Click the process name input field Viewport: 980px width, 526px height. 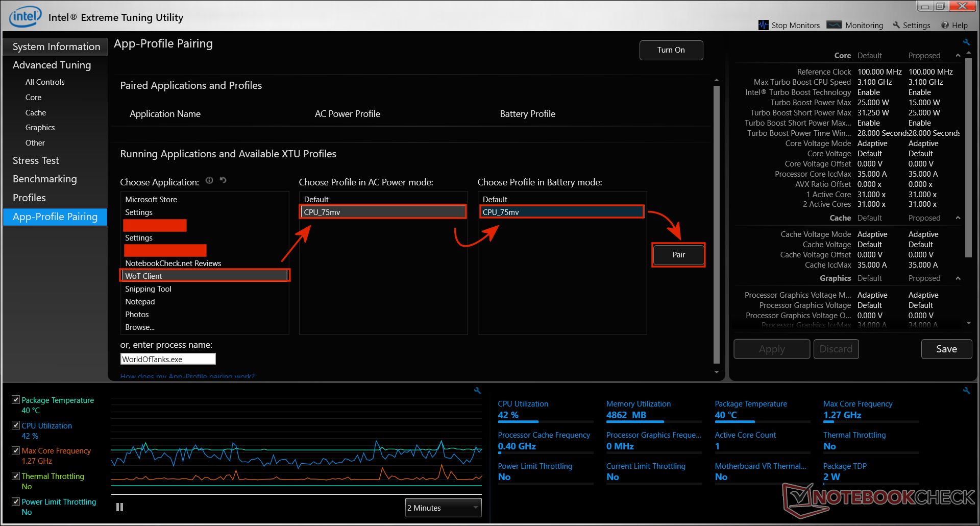168,359
